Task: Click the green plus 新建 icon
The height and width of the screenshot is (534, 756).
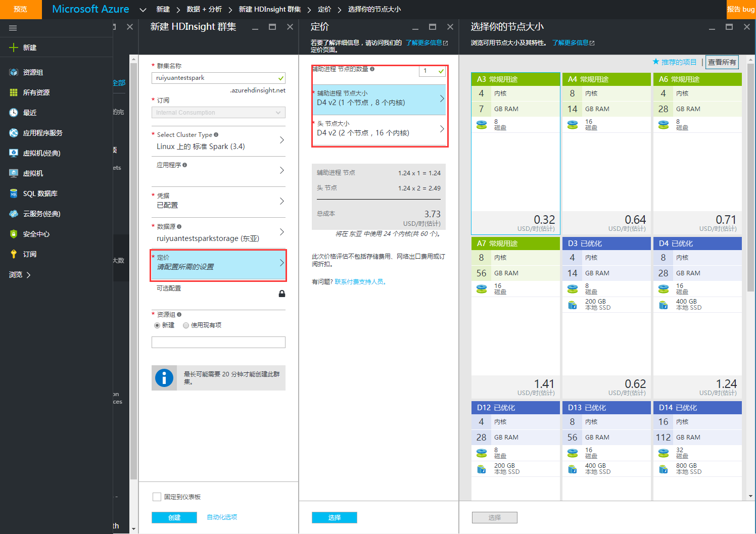Action: pos(14,47)
